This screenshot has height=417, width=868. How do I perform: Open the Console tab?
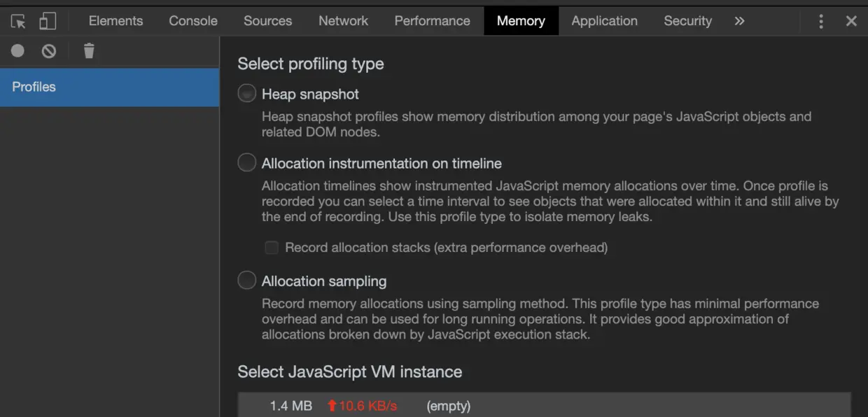(193, 21)
